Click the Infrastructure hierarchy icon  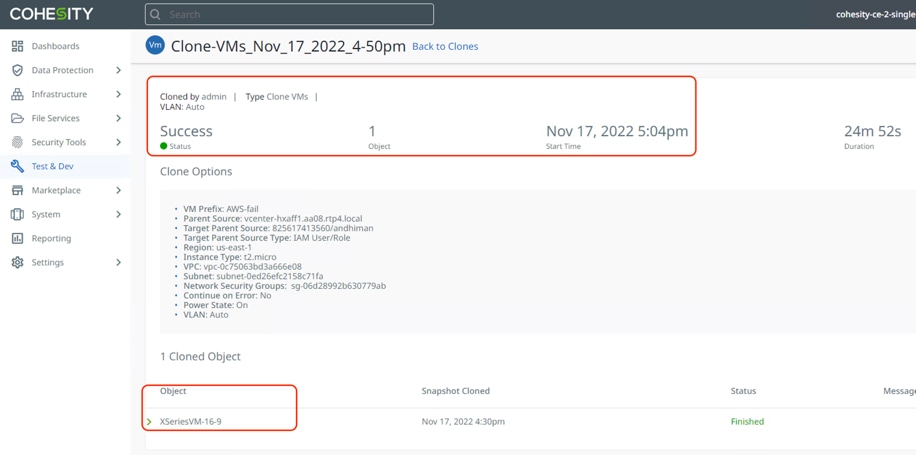[x=18, y=94]
